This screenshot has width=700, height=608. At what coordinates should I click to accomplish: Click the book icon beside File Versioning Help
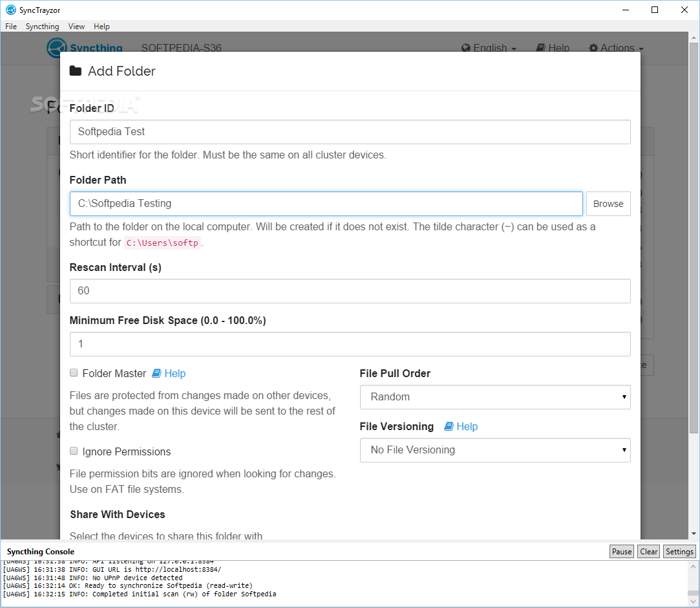point(449,427)
